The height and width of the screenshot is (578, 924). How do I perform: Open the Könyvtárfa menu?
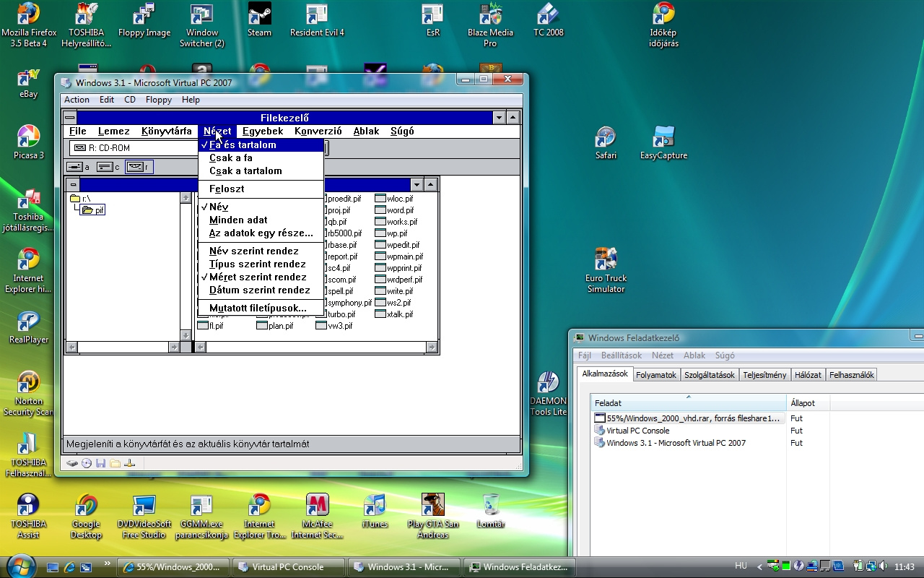click(x=167, y=131)
